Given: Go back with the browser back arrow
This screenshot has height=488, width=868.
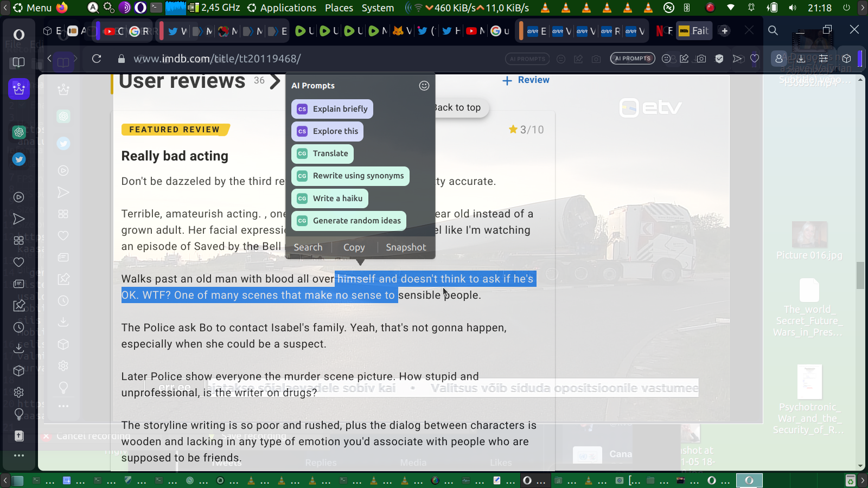Looking at the screenshot, I should 49,59.
